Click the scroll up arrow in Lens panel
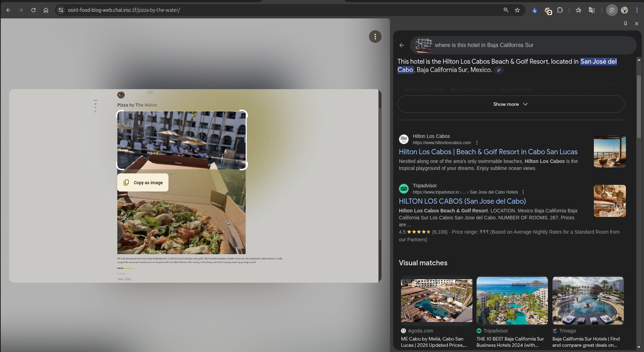The height and width of the screenshot is (352, 644). coord(639,60)
